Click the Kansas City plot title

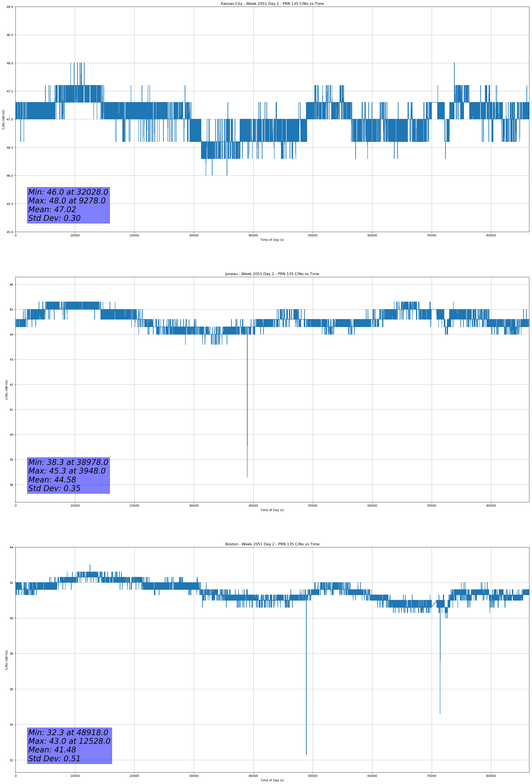(272, 4)
